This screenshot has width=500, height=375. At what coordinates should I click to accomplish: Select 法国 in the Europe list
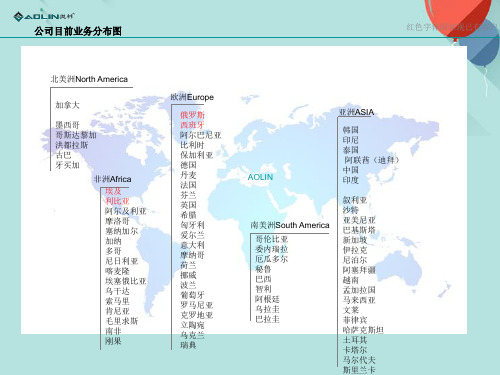[188, 185]
